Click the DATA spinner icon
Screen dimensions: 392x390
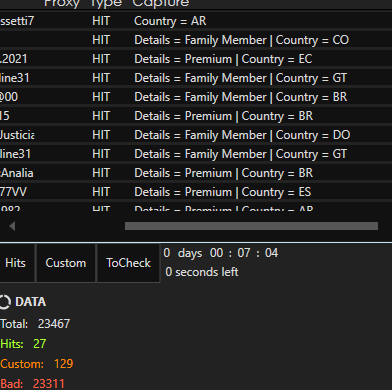coord(5,302)
